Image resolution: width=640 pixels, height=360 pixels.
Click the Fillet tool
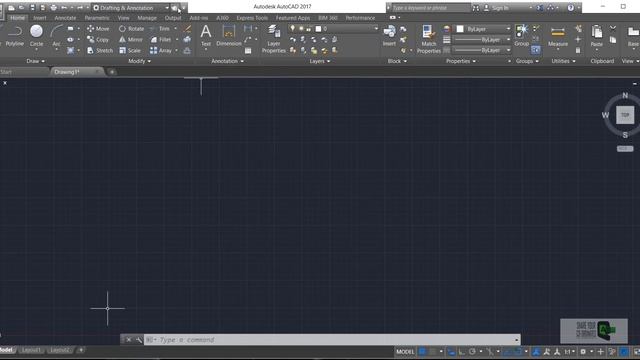pyautogui.click(x=161, y=40)
